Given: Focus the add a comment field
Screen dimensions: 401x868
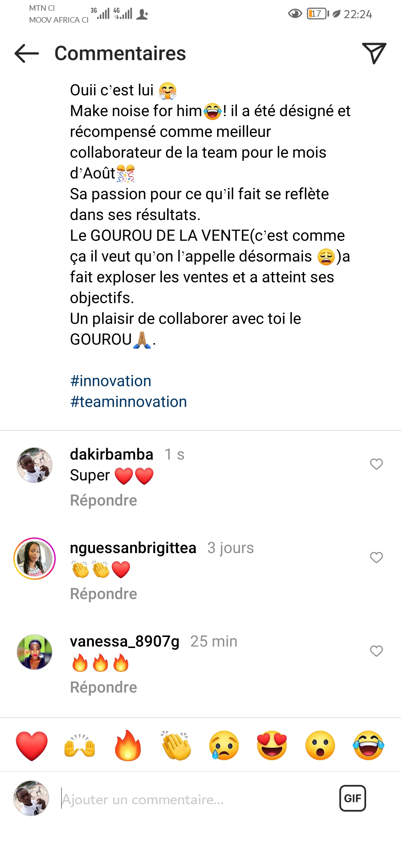Looking at the screenshot, I should (x=193, y=799).
